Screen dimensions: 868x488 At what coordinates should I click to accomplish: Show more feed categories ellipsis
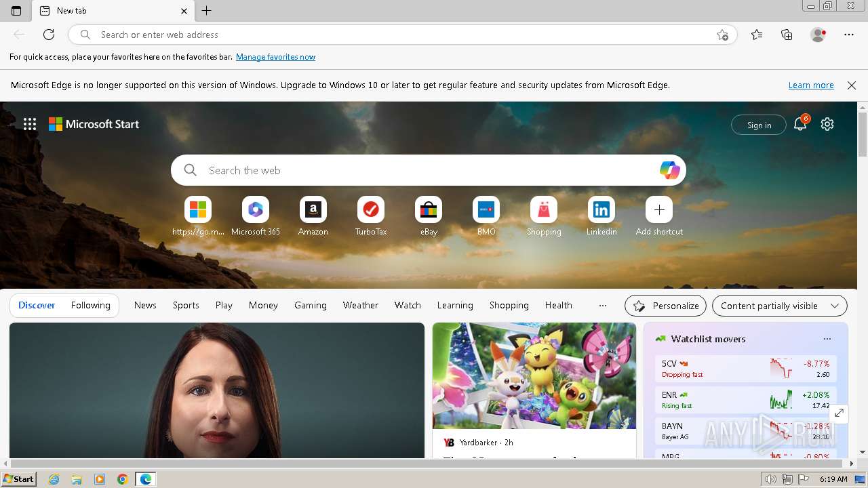click(x=603, y=306)
